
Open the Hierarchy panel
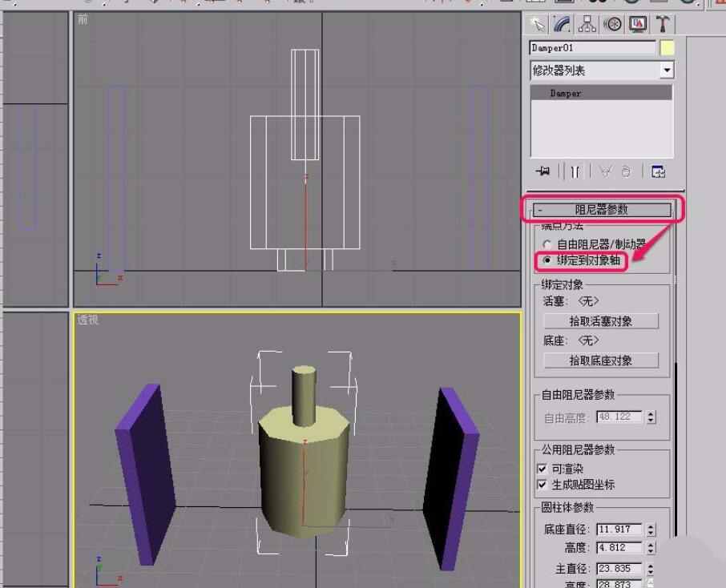(x=585, y=25)
